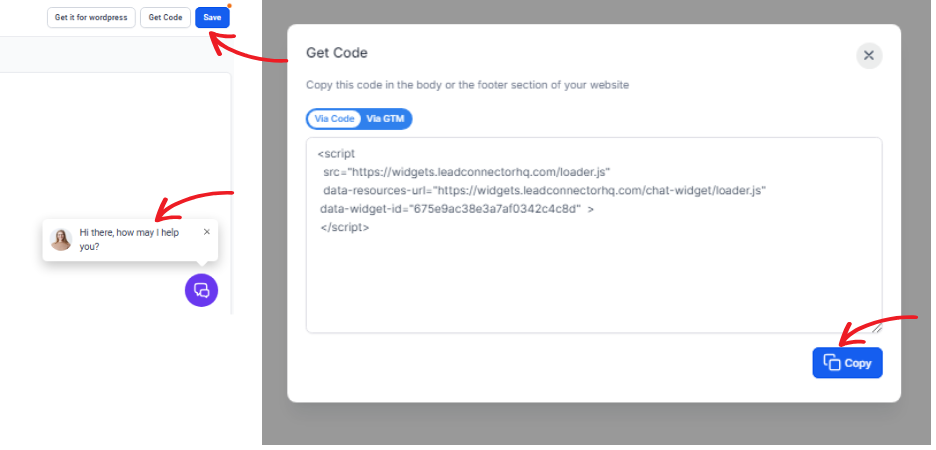Click the Get it for wordpress button

[x=91, y=17]
